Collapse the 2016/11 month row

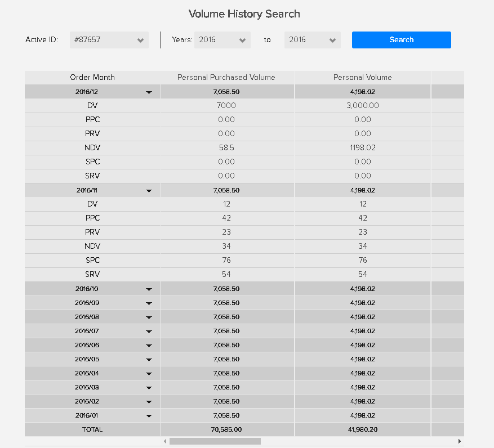coord(149,191)
